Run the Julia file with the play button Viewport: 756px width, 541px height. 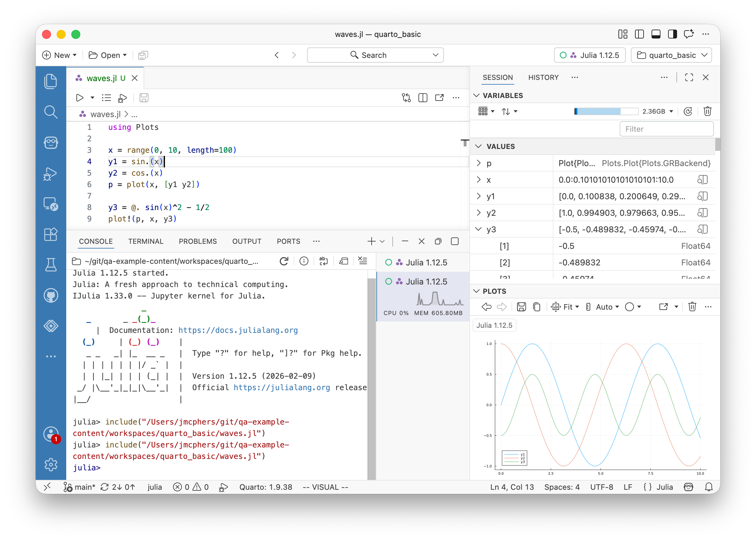80,98
